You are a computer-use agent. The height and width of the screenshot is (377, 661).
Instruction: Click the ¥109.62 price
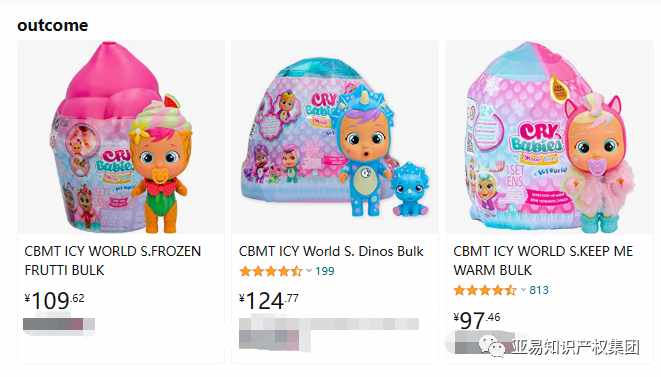[x=54, y=301]
